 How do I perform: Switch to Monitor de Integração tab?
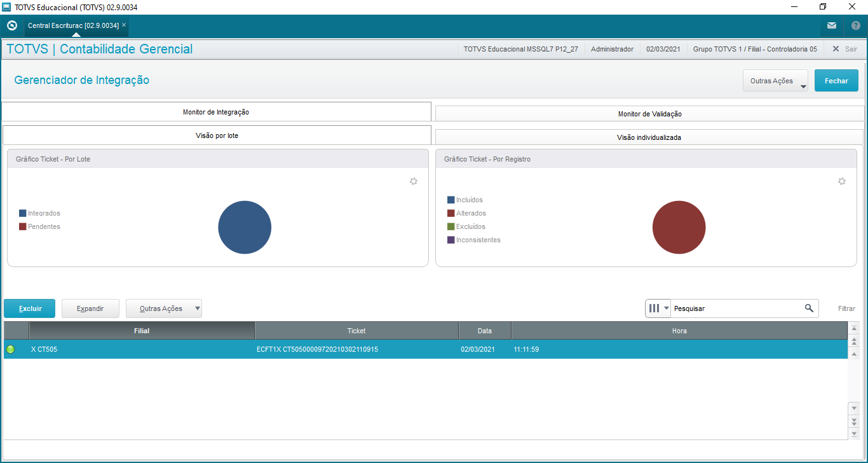point(216,112)
